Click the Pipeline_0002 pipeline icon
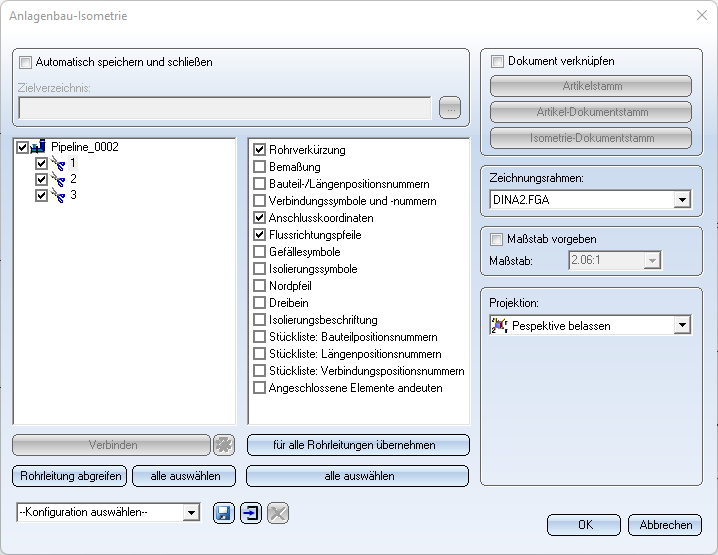Screen dimensions: 718x555 point(38,147)
